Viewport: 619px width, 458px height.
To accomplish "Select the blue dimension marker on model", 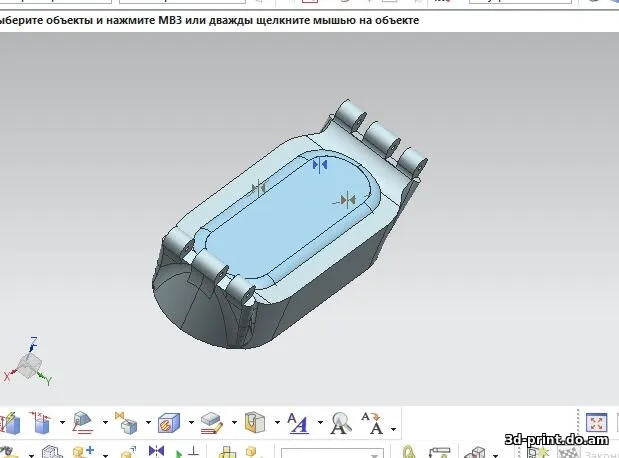I will click(319, 165).
